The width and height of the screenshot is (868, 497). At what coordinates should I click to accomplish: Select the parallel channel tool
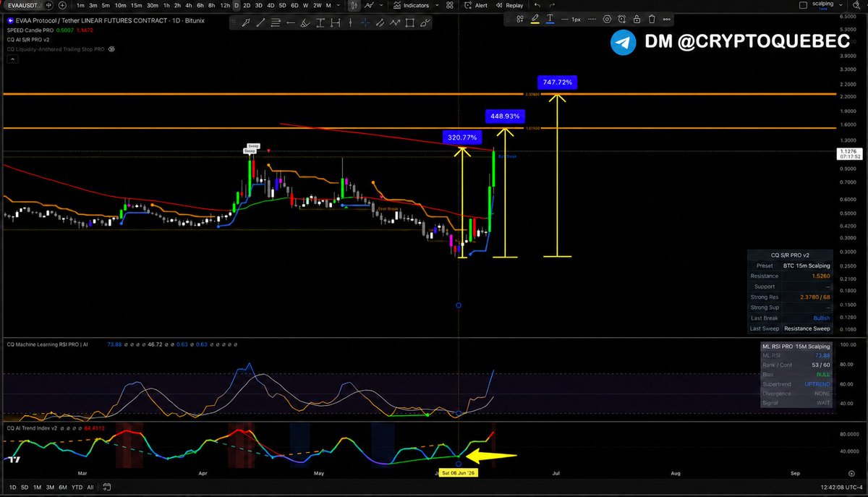pos(379,23)
